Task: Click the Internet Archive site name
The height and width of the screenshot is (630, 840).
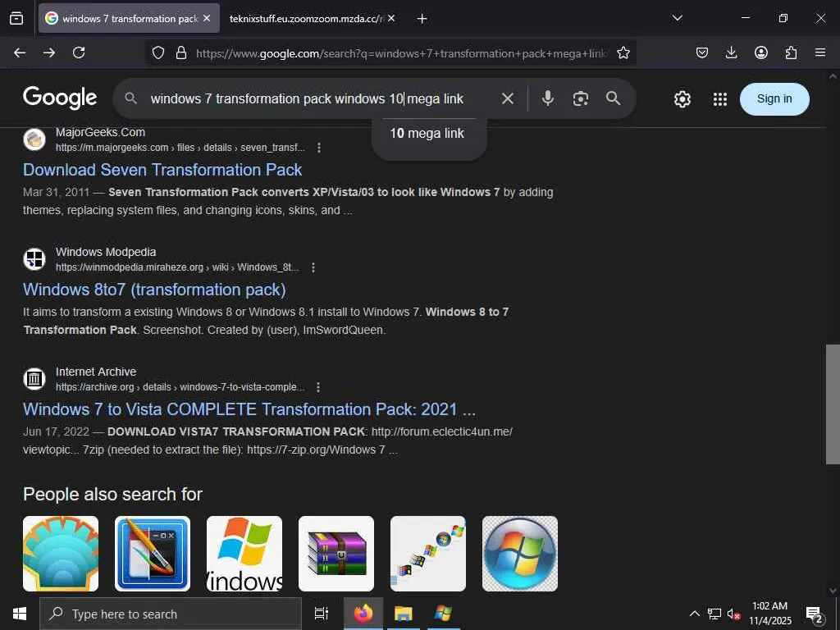Action: click(x=96, y=372)
